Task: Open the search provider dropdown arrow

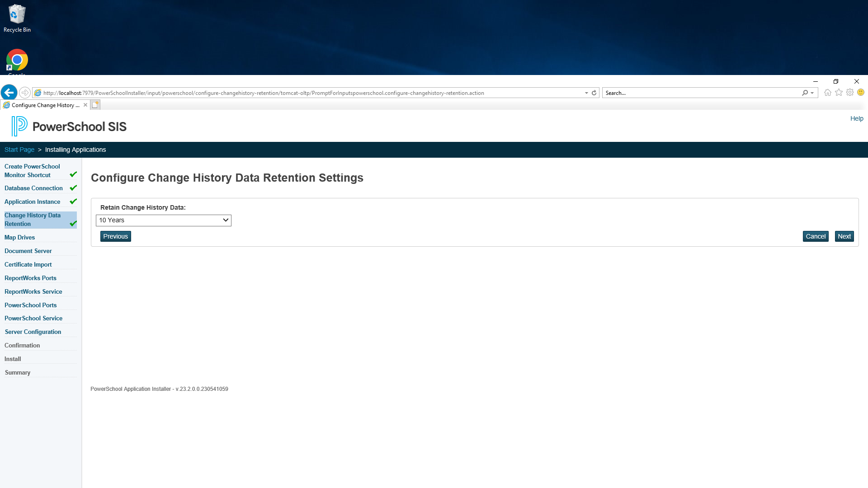Action: [x=812, y=93]
